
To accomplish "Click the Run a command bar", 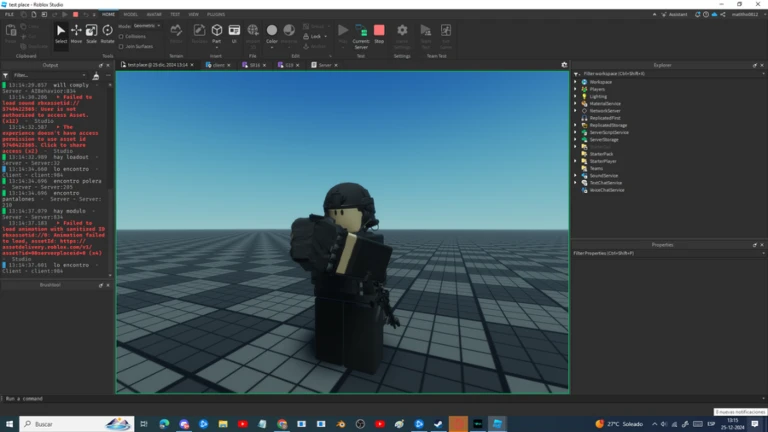I will (x=382, y=399).
